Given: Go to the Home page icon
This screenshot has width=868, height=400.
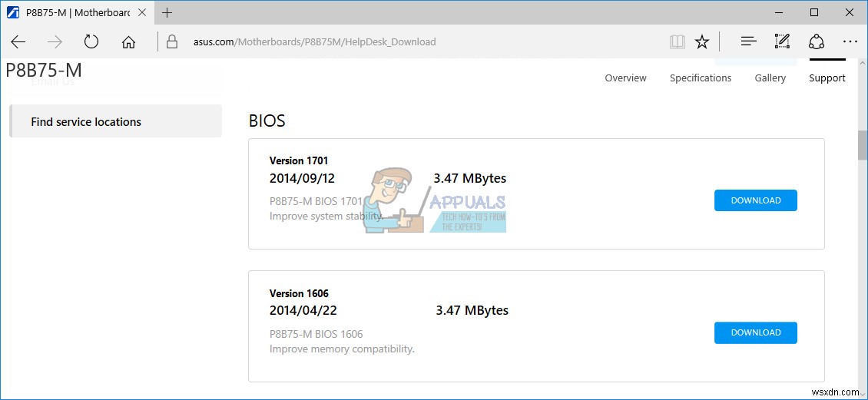Looking at the screenshot, I should pyautogui.click(x=128, y=41).
